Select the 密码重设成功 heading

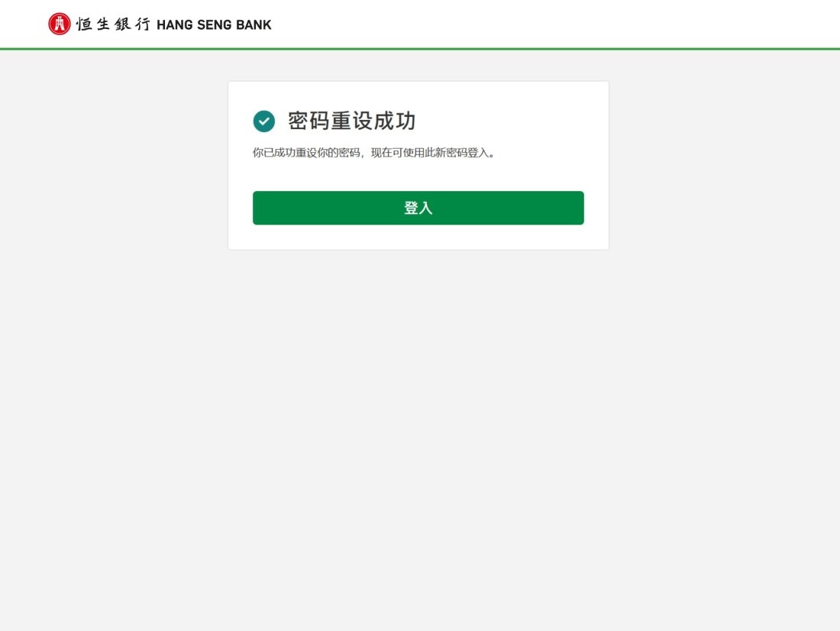351,121
